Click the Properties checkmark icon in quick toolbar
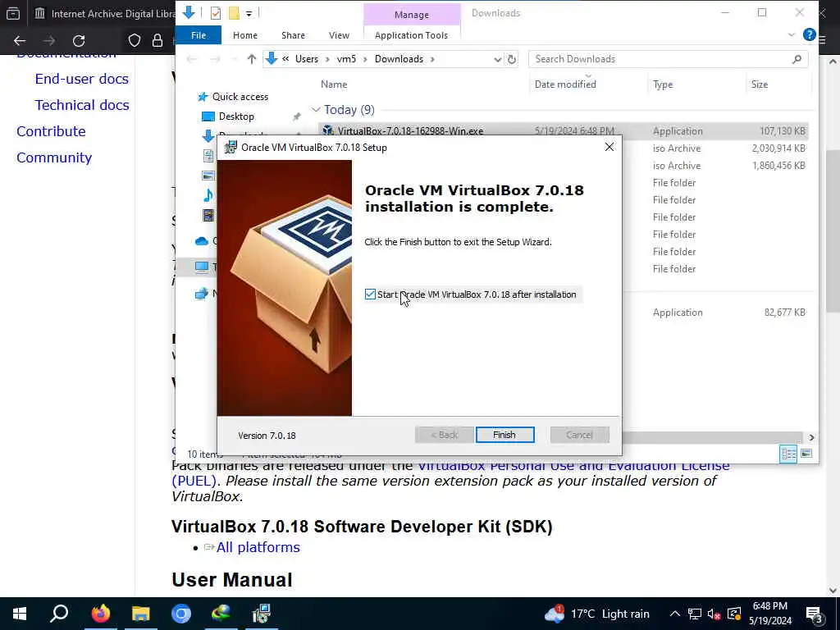This screenshot has height=630, width=840. pos(216,13)
